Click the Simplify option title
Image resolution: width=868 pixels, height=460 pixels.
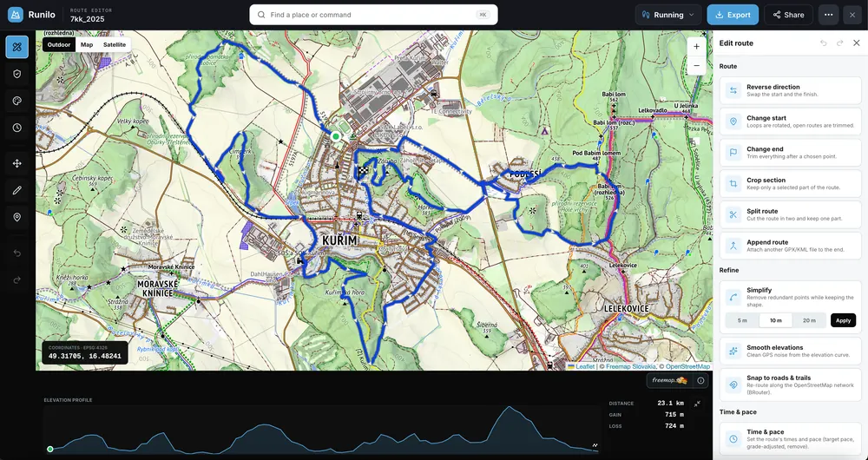(759, 290)
